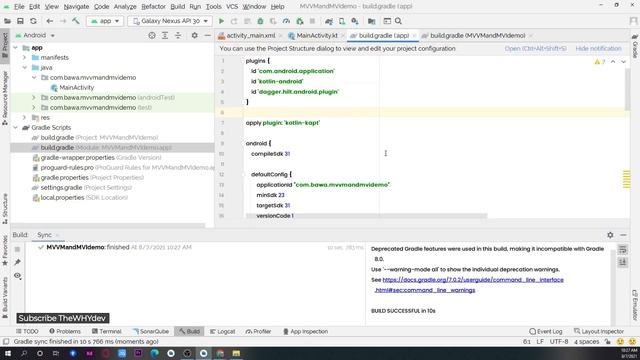Open the docs.gradle.org command line link
The image size is (640, 360).
(x=473, y=280)
